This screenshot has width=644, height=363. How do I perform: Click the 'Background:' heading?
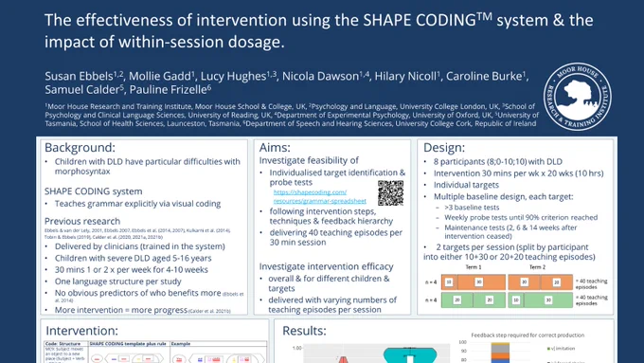[x=80, y=148]
